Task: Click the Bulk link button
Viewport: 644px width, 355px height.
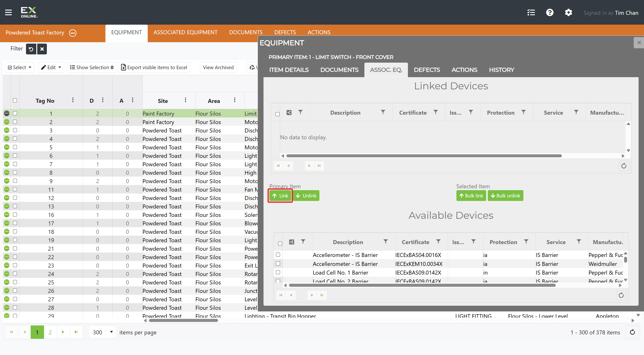Action: coord(471,196)
